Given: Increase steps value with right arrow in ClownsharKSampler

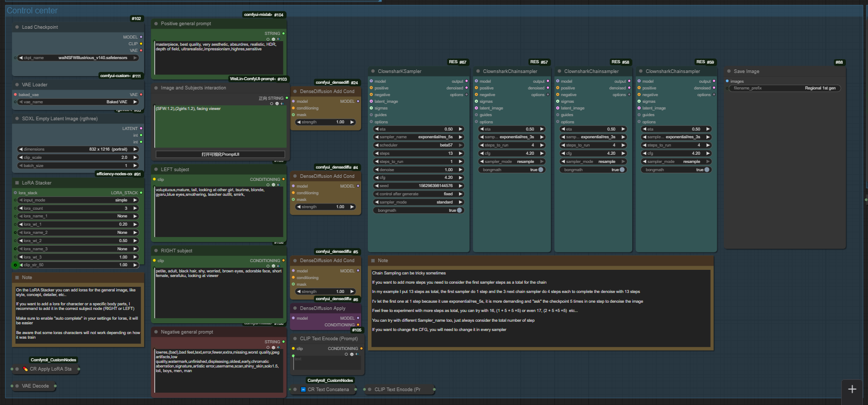Looking at the screenshot, I should click(x=460, y=154).
